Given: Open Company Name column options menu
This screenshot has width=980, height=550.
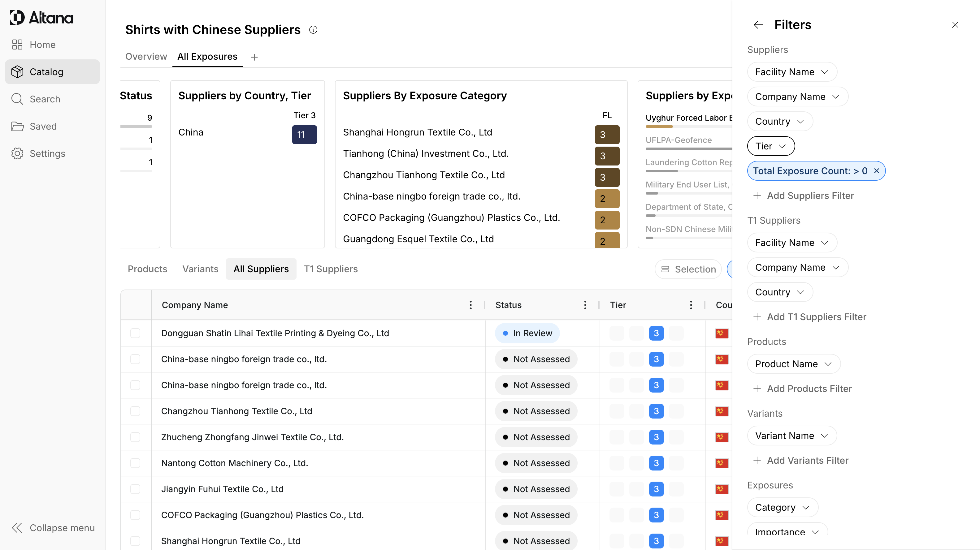Looking at the screenshot, I should point(470,305).
